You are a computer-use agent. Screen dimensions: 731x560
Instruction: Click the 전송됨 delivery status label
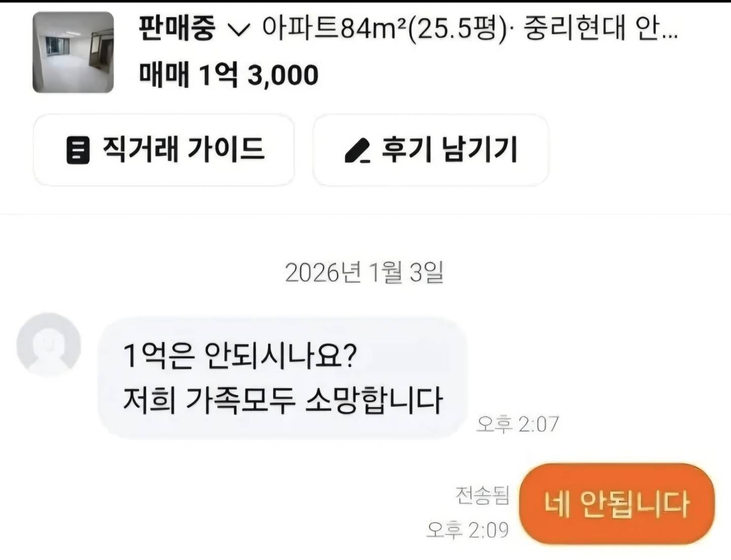[482, 495]
